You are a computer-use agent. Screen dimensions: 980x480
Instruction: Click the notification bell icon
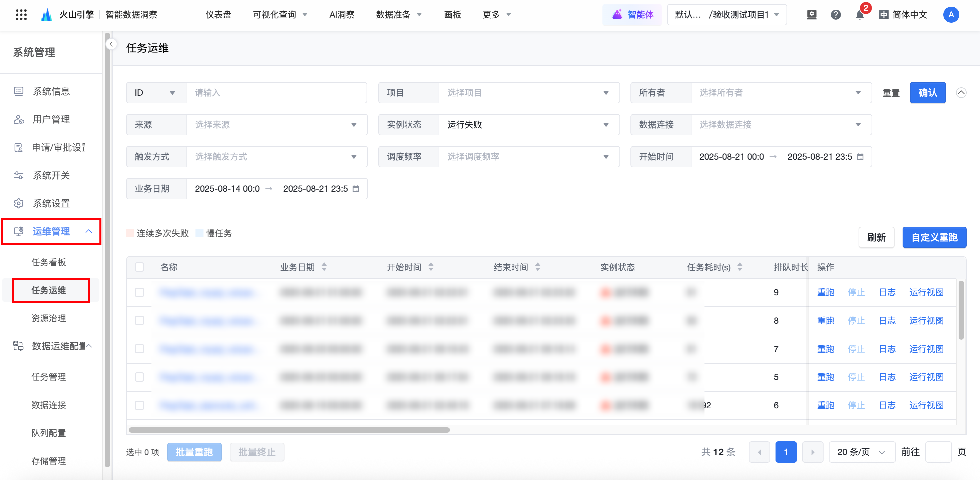(x=859, y=15)
